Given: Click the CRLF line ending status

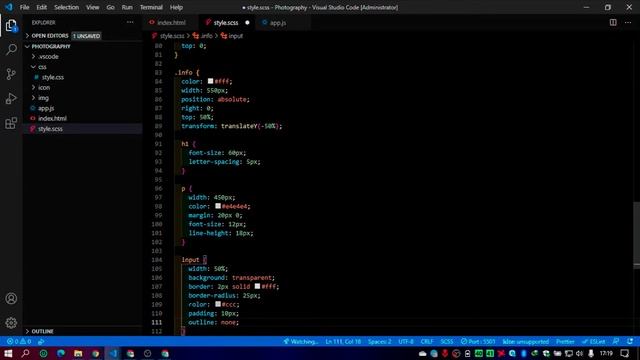Looking at the screenshot, I should click(x=427, y=342).
